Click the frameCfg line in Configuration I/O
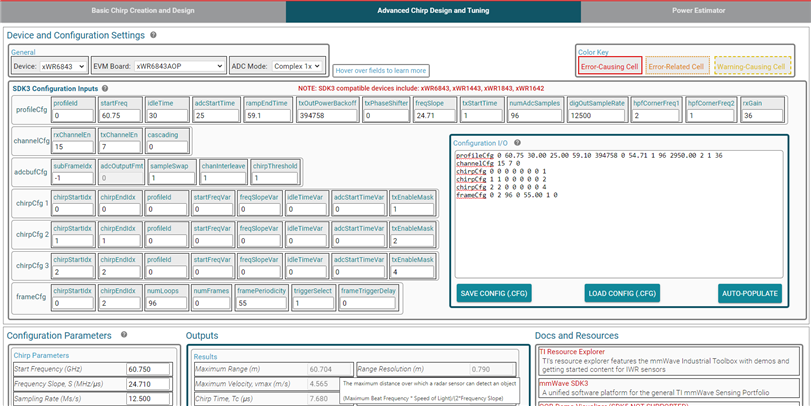811x406 pixels. pos(507,195)
